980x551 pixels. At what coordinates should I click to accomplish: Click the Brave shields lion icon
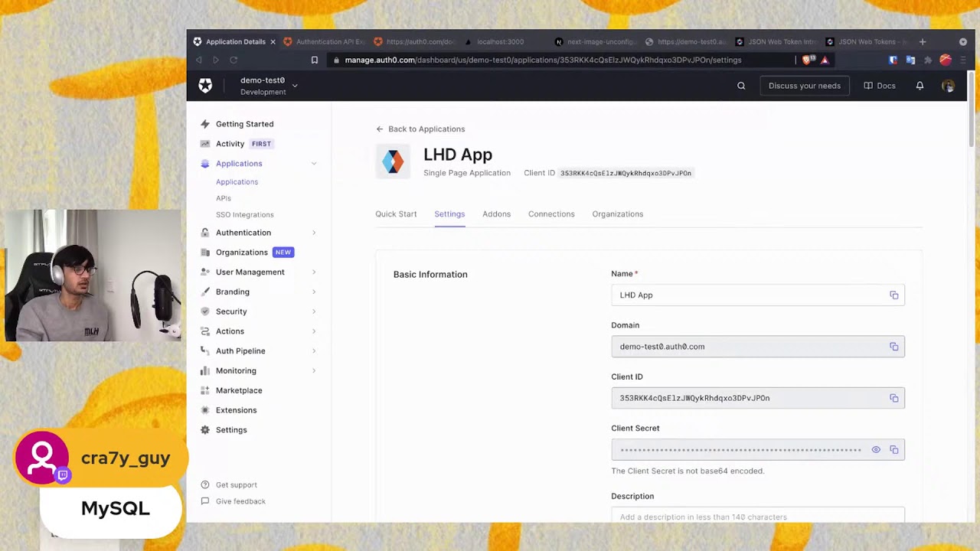tap(806, 60)
